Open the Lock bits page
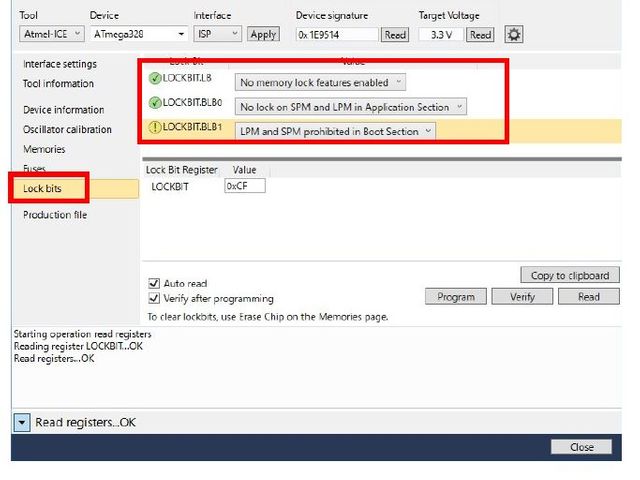The width and height of the screenshot is (640, 480). 43,188
